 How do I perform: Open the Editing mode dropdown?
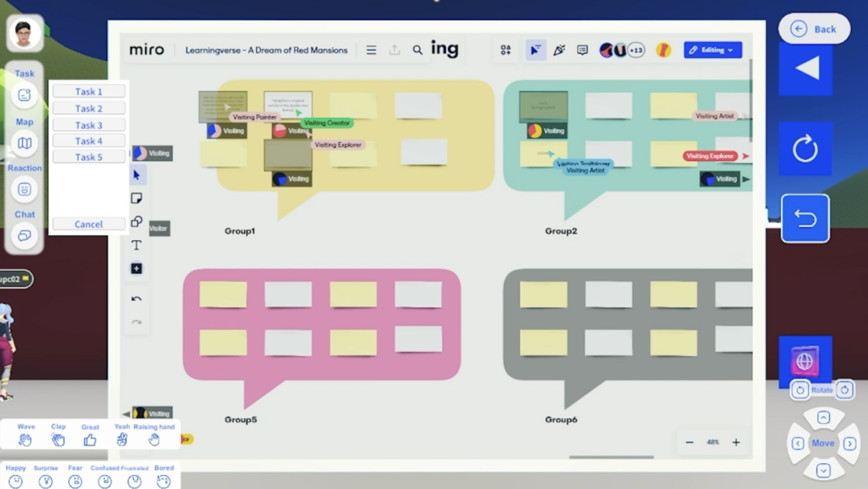point(713,50)
